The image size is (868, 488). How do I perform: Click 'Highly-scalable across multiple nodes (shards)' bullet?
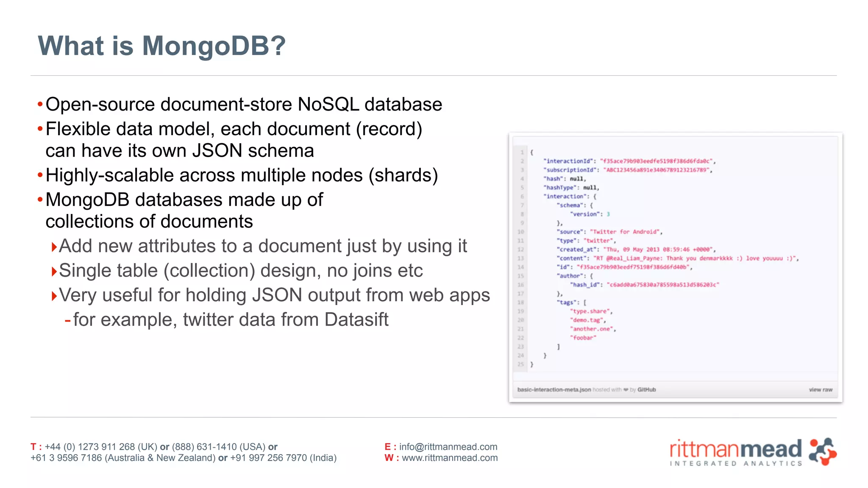click(242, 175)
